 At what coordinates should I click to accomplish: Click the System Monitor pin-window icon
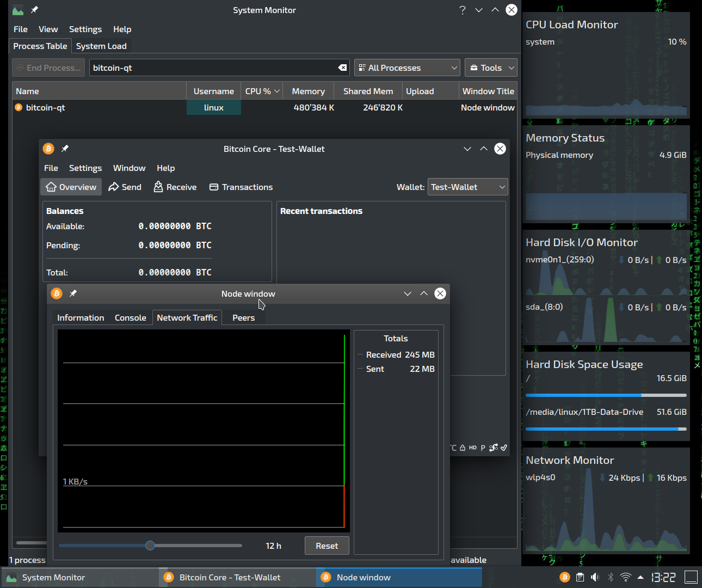click(34, 10)
